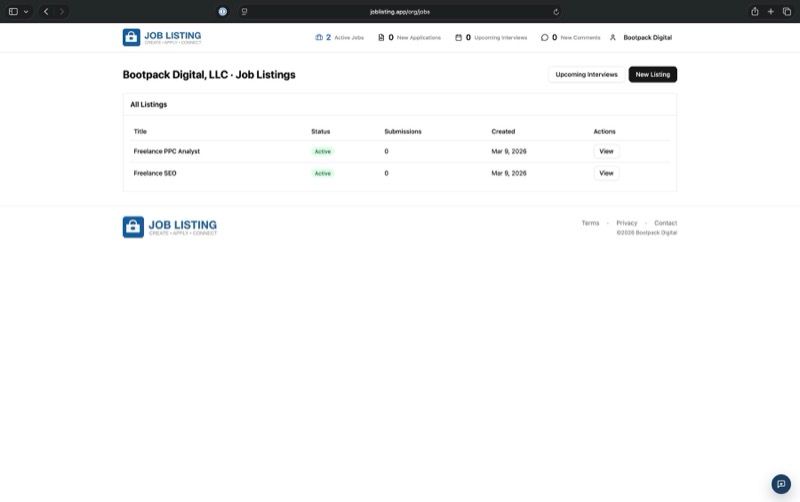Screen dimensions: 800x502
Task: Reload the page with refresh icon
Action: point(556,12)
